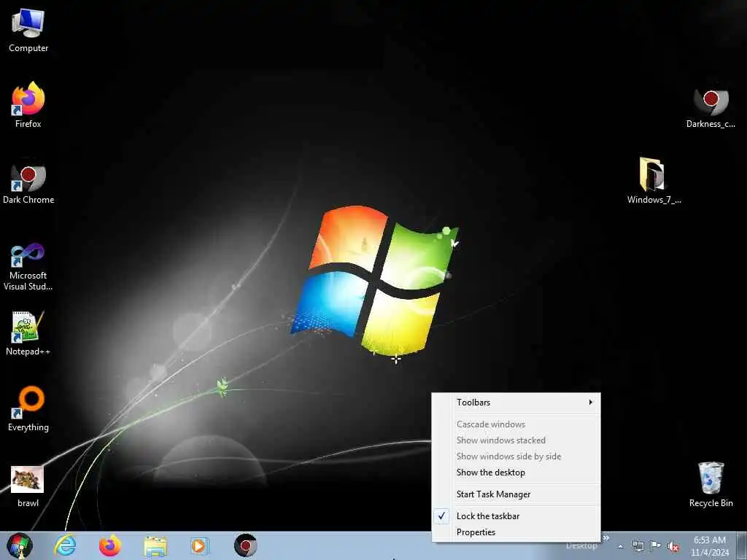Open the Toolbars submenu
Image resolution: width=747 pixels, height=560 pixels.
pyautogui.click(x=516, y=402)
